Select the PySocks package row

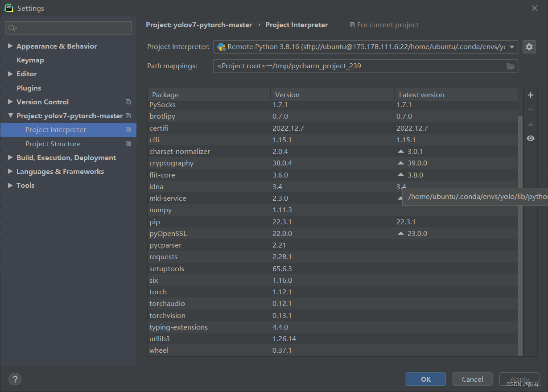(x=333, y=105)
